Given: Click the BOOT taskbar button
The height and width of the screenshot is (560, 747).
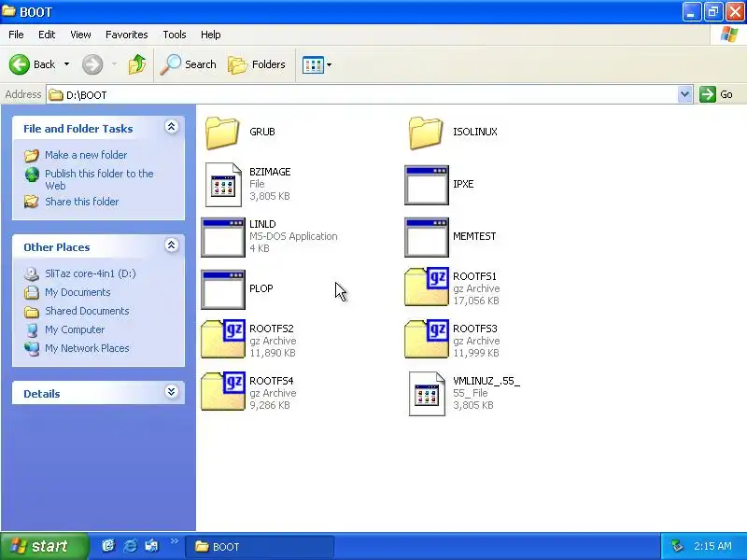Looking at the screenshot, I should (260, 547).
